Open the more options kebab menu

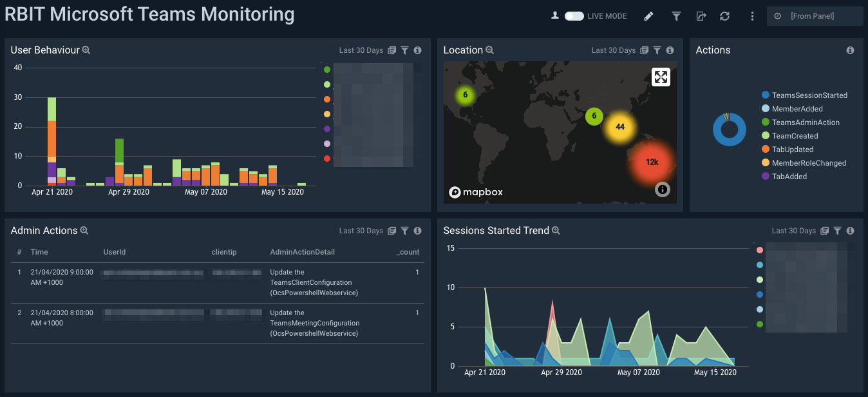point(752,16)
